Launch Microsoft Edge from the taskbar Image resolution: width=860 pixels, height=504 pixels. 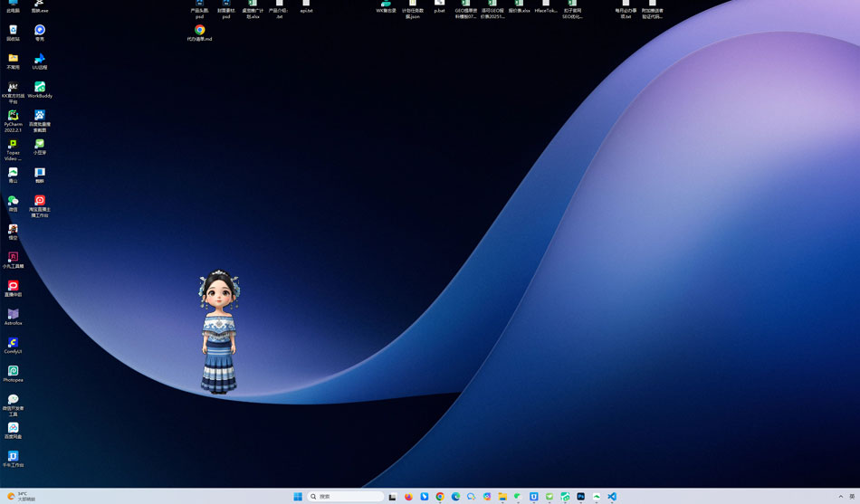coord(455,497)
